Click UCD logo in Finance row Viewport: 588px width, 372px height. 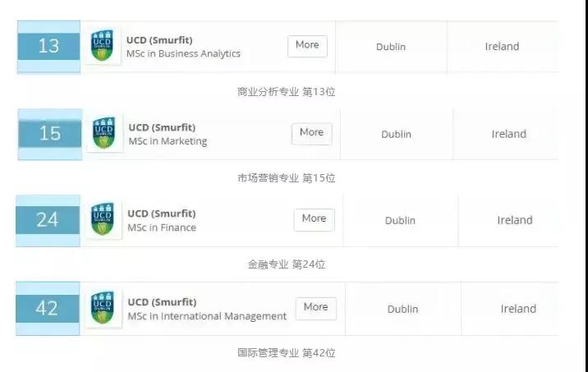pos(103,219)
